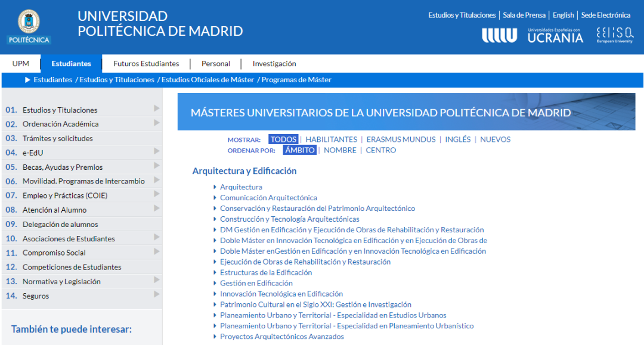Expand the Empleo y Prácticas (COIE) arrow
Image resolution: width=644 pixels, height=345 pixels.
[156, 194]
